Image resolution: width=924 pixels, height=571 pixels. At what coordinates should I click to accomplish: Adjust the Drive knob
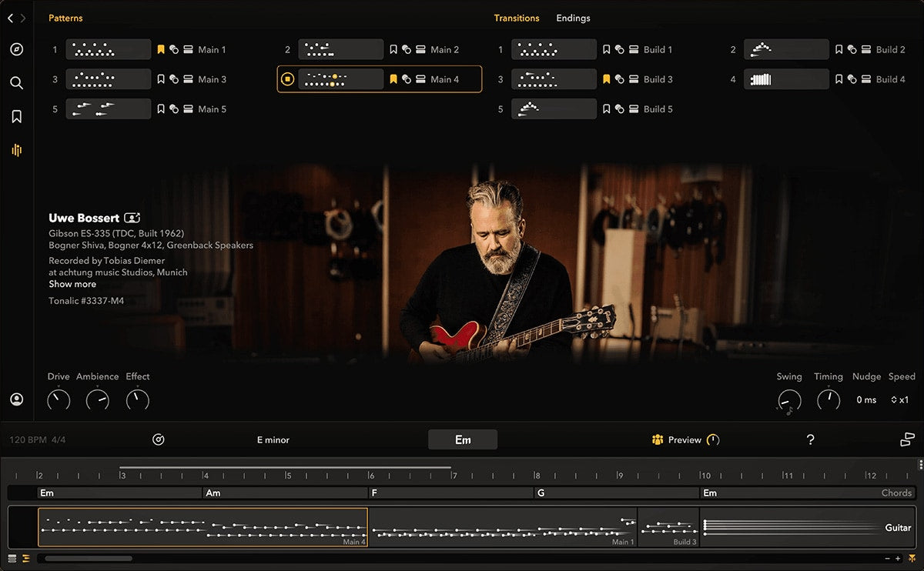click(59, 399)
